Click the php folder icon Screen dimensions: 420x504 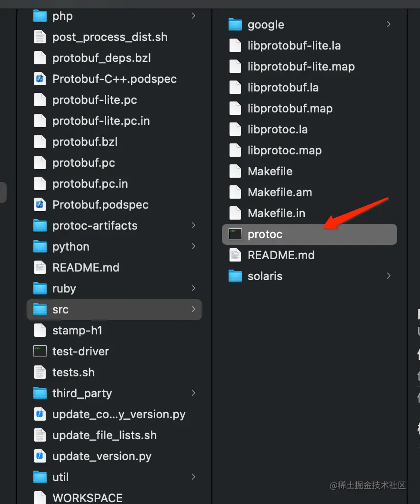tap(40, 16)
